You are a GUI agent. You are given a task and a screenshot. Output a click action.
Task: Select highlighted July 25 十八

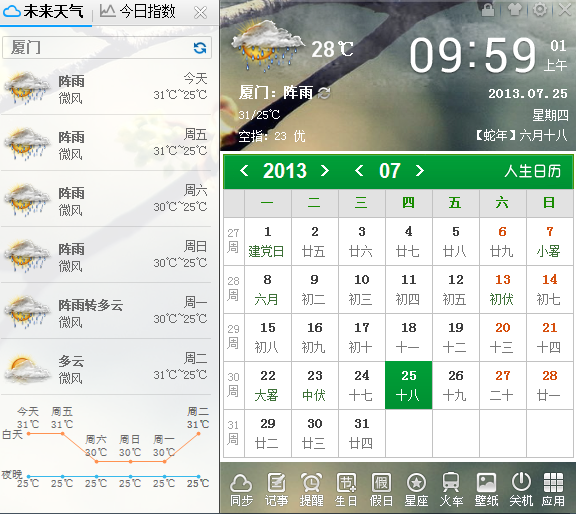click(408, 385)
